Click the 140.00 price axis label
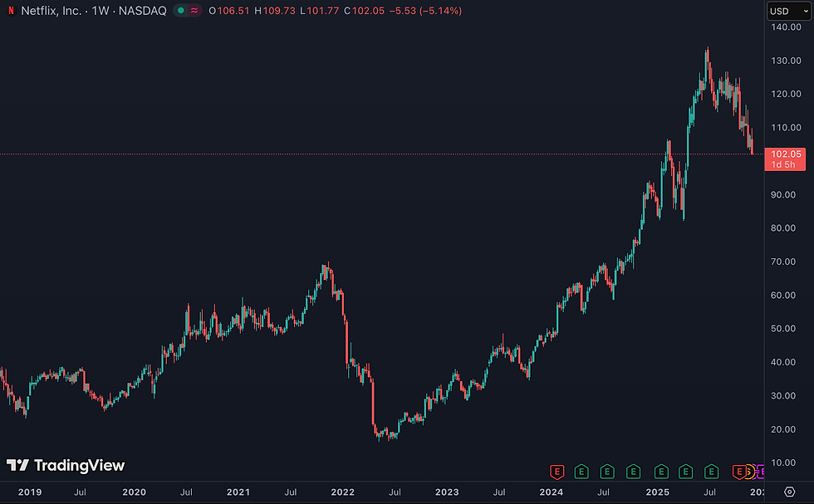 coord(786,27)
